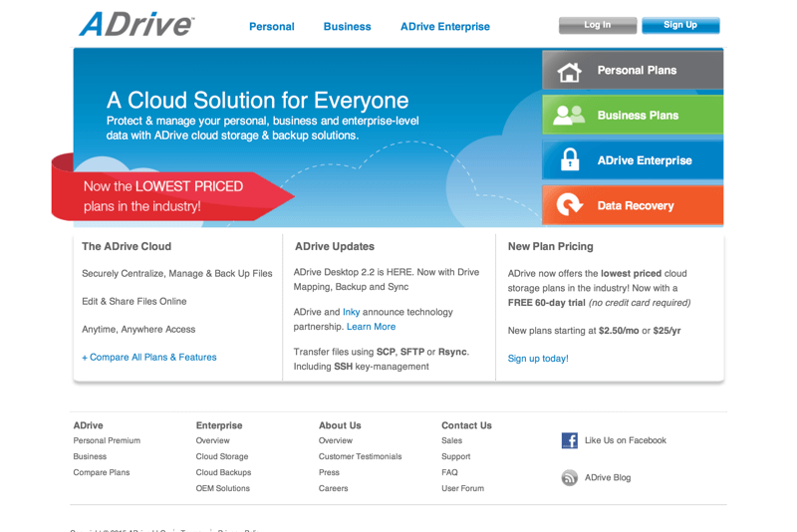Click the Sign up today! link

(538, 359)
